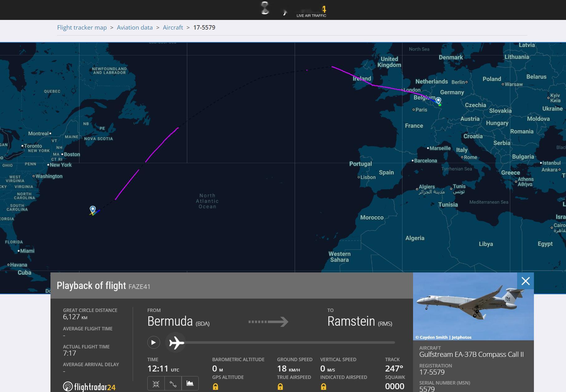566x392 pixels.
Task: Click the actual flight time 7:17 value
Action: pyautogui.click(x=69, y=353)
